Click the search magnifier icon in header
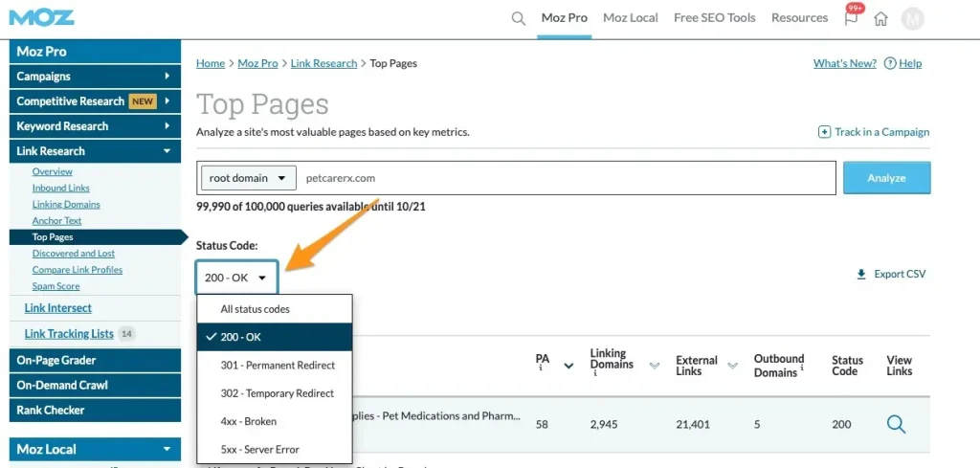 pyautogui.click(x=518, y=18)
